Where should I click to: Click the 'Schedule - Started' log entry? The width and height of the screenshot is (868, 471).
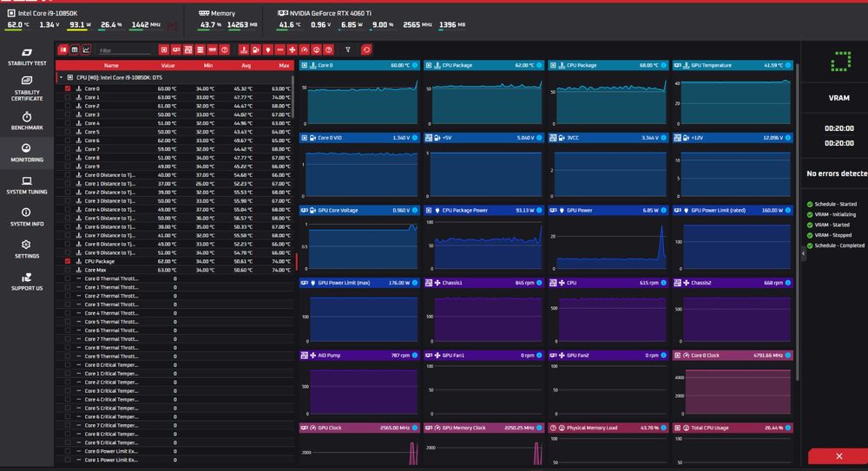[x=835, y=204]
